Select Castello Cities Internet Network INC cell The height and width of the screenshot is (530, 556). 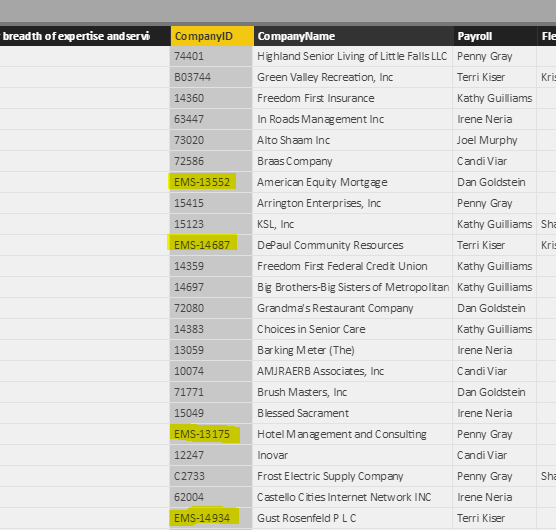coord(352,497)
